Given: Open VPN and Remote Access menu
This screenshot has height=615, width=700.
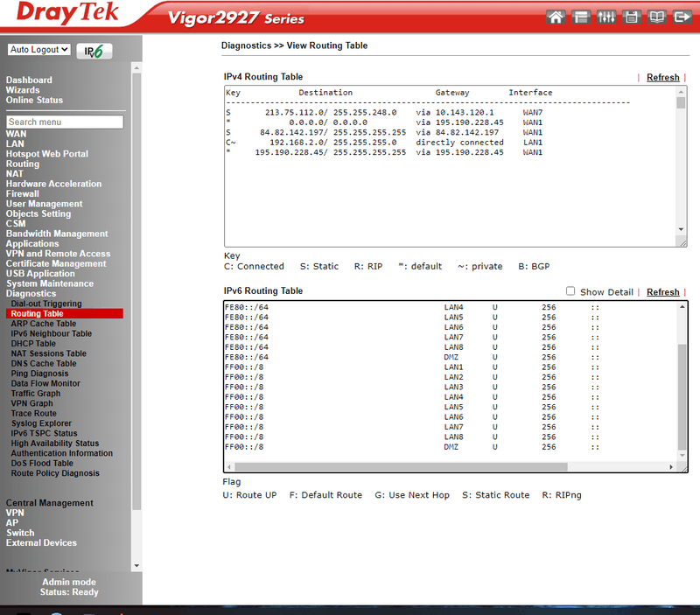Looking at the screenshot, I should pyautogui.click(x=58, y=254).
